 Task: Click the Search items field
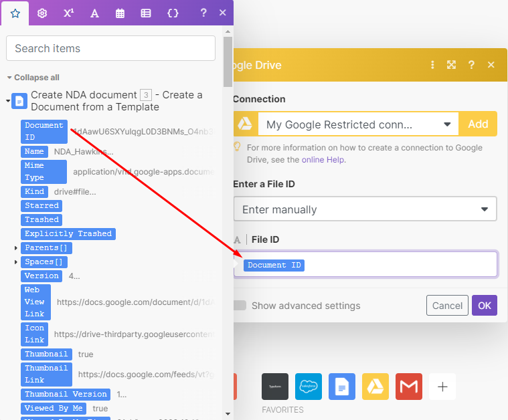pos(110,48)
